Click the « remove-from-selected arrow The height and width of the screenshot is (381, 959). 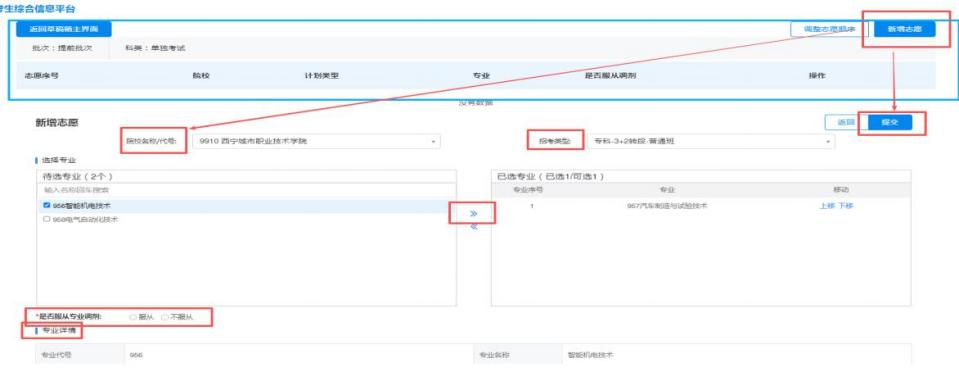point(473,227)
